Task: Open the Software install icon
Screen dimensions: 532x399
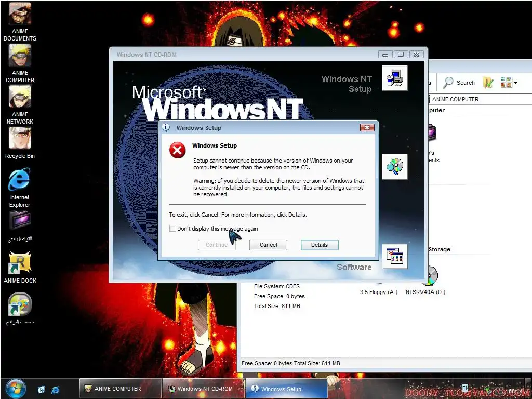Action: click(395, 256)
